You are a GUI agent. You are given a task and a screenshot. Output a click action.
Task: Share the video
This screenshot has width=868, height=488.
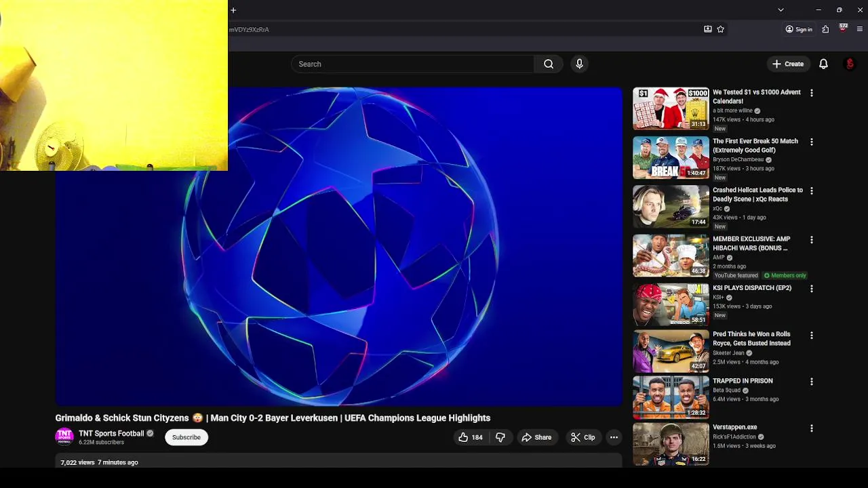[x=536, y=437]
